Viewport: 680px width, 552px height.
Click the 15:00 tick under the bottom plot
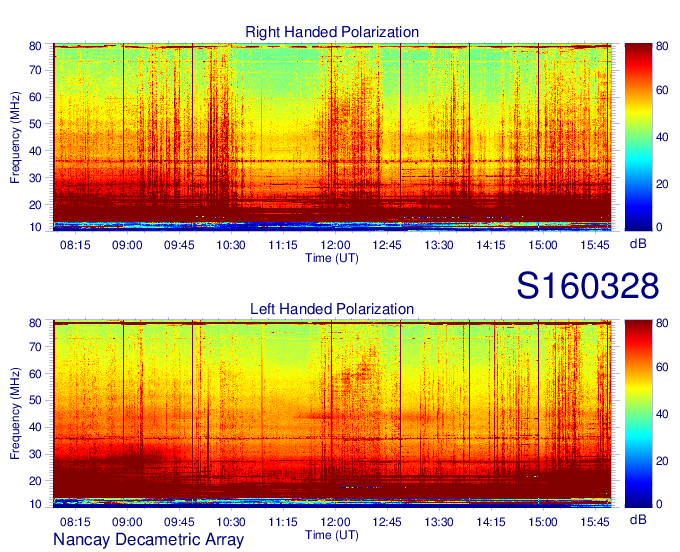[543, 522]
